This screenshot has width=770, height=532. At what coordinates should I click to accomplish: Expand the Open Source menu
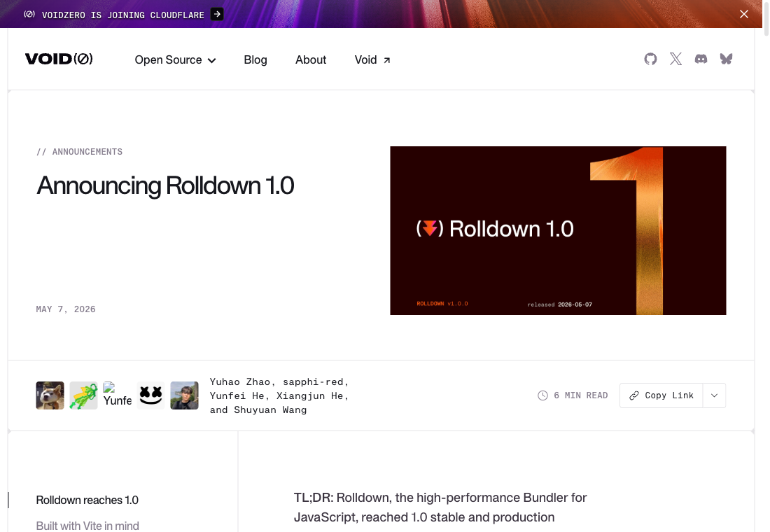coord(175,60)
